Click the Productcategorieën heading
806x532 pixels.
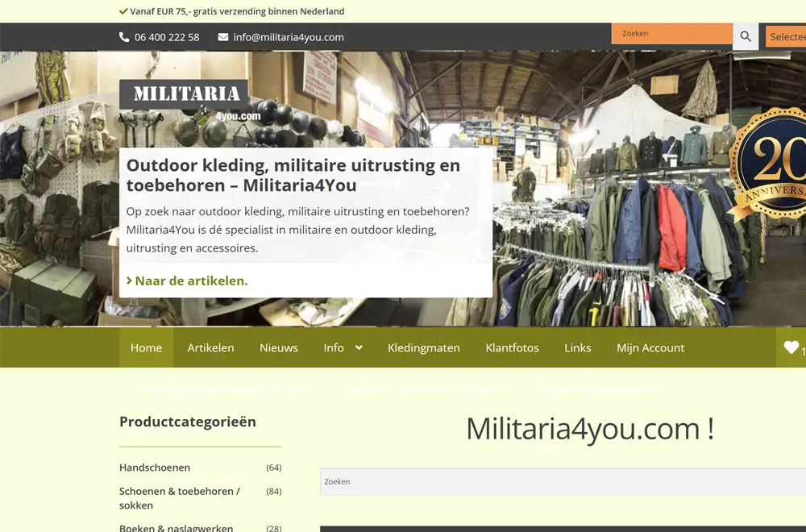(x=188, y=422)
